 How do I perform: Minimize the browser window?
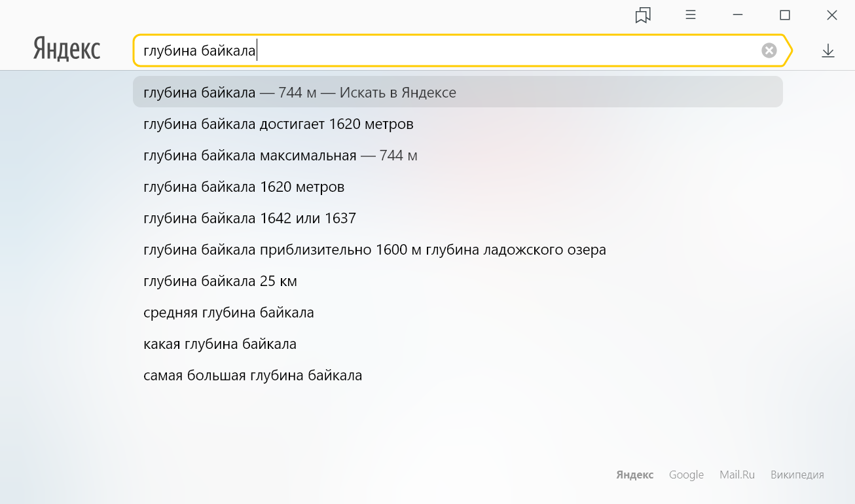(x=738, y=15)
